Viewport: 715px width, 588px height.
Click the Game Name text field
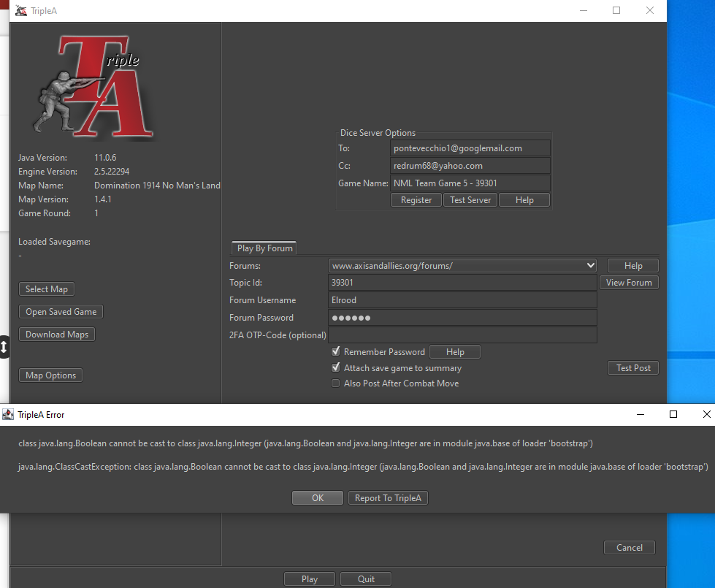pos(470,183)
